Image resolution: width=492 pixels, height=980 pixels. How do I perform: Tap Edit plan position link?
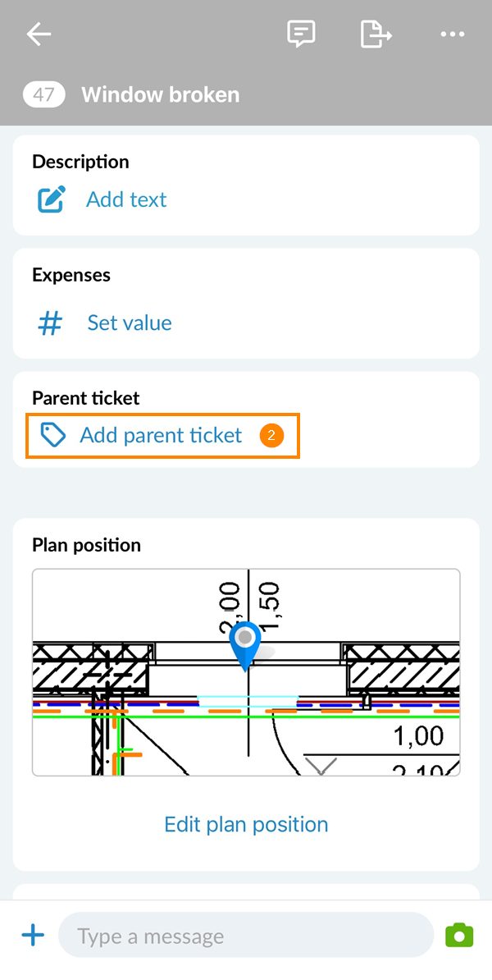click(246, 824)
